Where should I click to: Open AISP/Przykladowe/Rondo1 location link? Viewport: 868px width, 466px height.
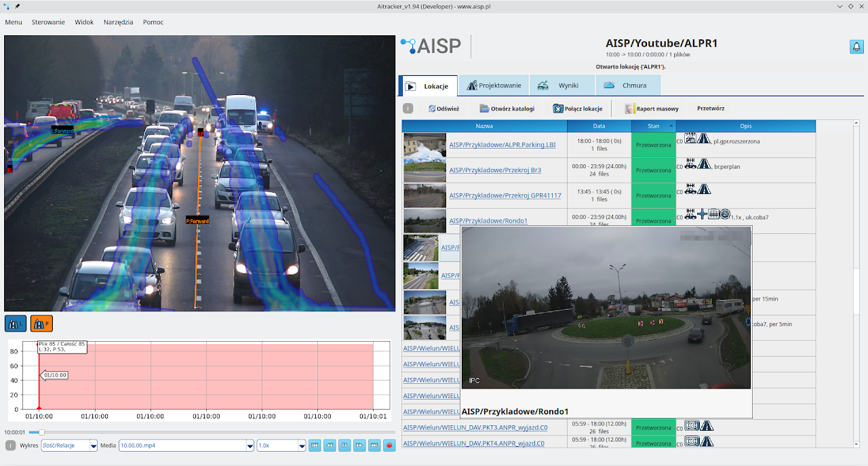tap(488, 220)
